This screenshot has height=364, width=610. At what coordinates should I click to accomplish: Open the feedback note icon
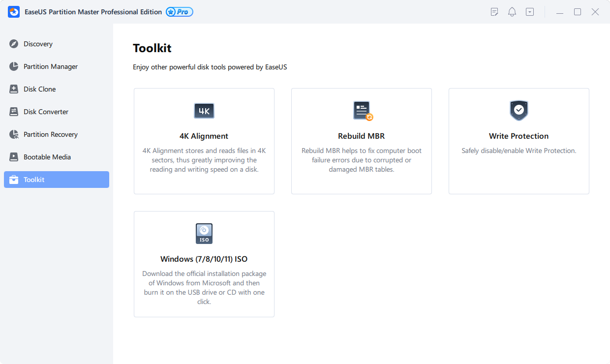494,11
